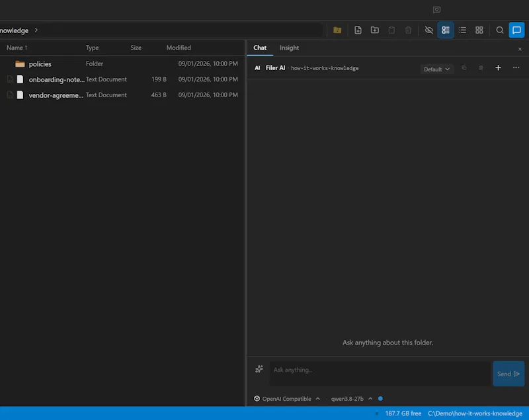Viewport: 529px width, 420px height.
Task: Click the sparkle prompt suggestions icon
Action: [x=259, y=369]
